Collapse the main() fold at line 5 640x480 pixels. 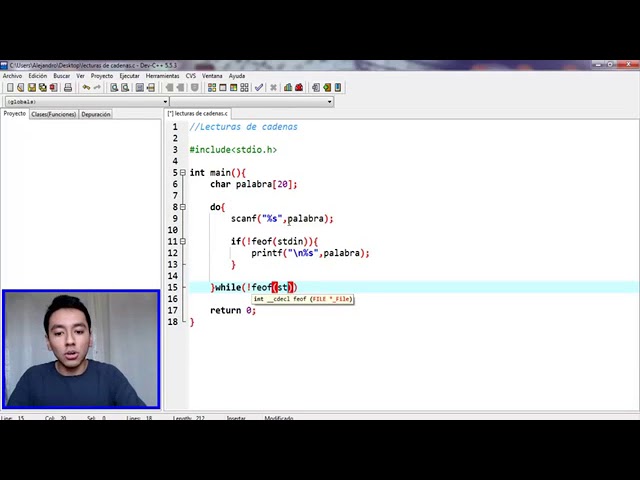tap(183, 173)
